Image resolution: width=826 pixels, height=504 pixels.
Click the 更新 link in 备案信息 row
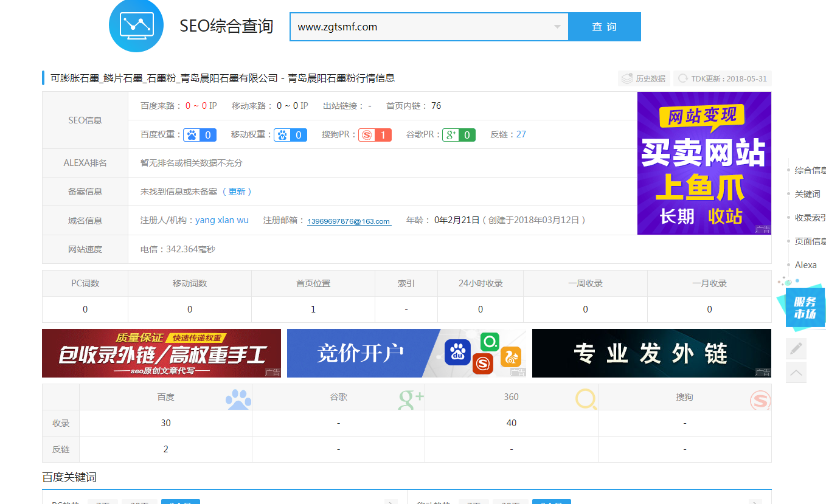(x=237, y=192)
